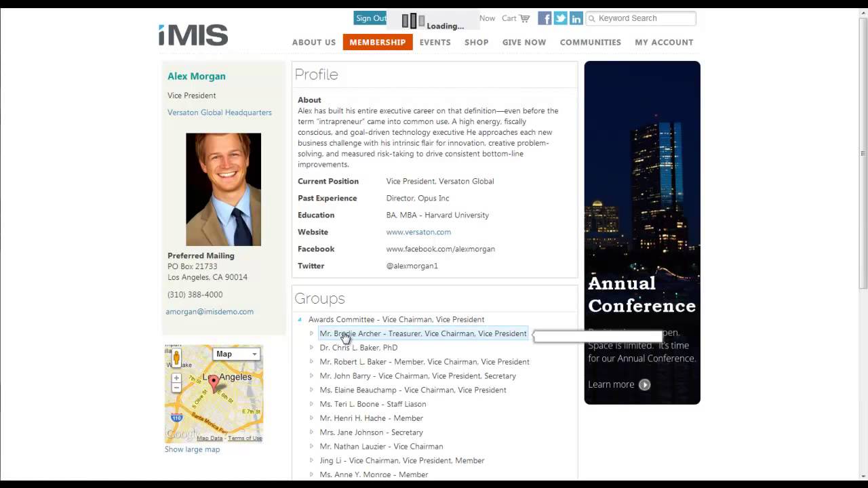Expand Mr. Brodie Archer's entry
This screenshot has width=868, height=488.
pos(311,333)
